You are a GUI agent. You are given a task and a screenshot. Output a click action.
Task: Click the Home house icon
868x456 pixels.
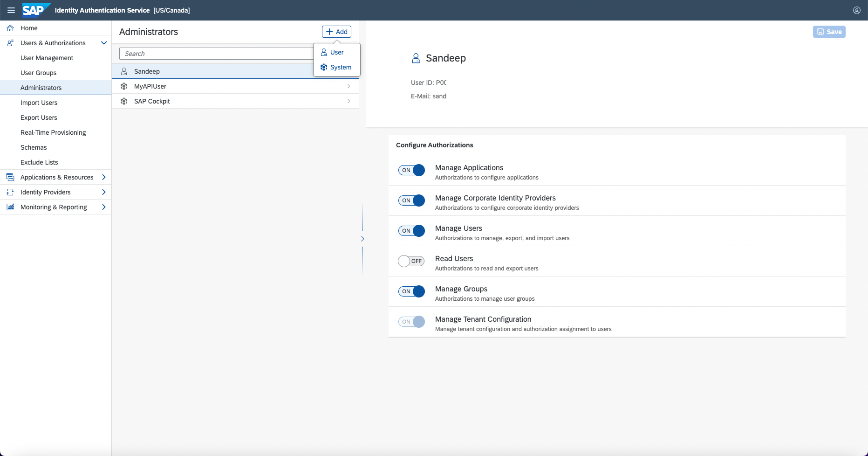(x=10, y=28)
